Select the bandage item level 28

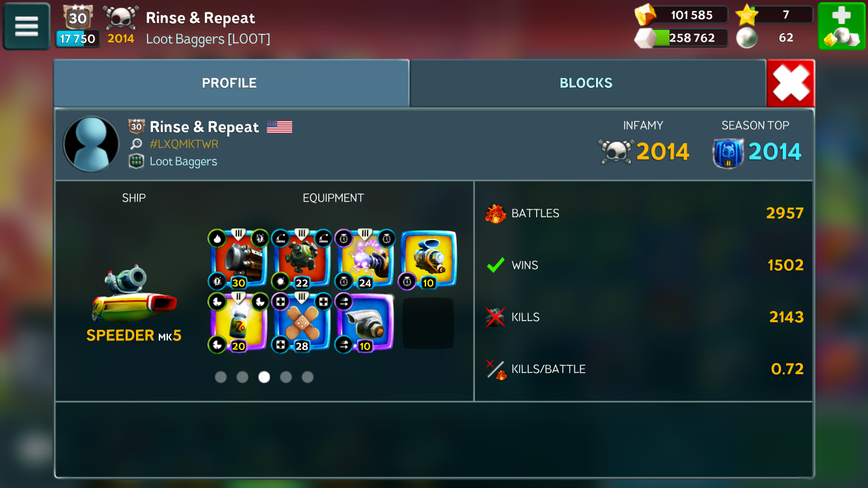pyautogui.click(x=301, y=322)
